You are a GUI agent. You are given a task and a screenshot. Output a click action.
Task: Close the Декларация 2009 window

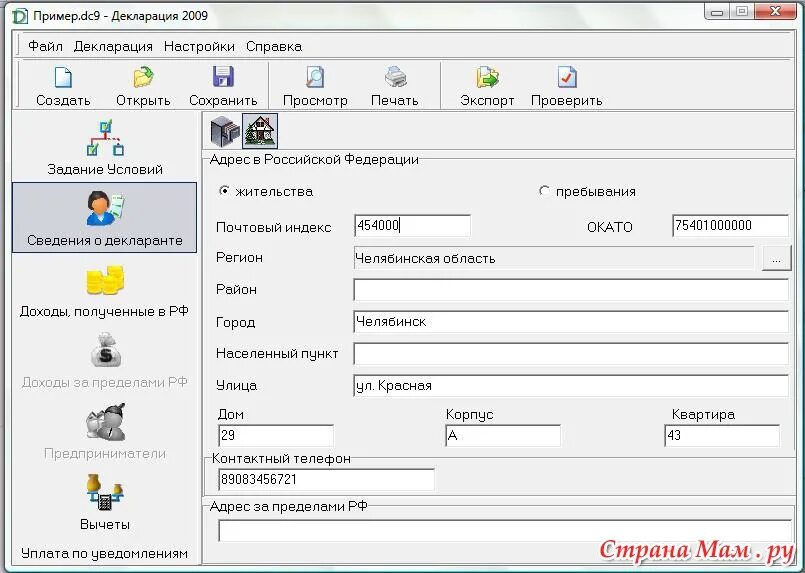point(776,11)
